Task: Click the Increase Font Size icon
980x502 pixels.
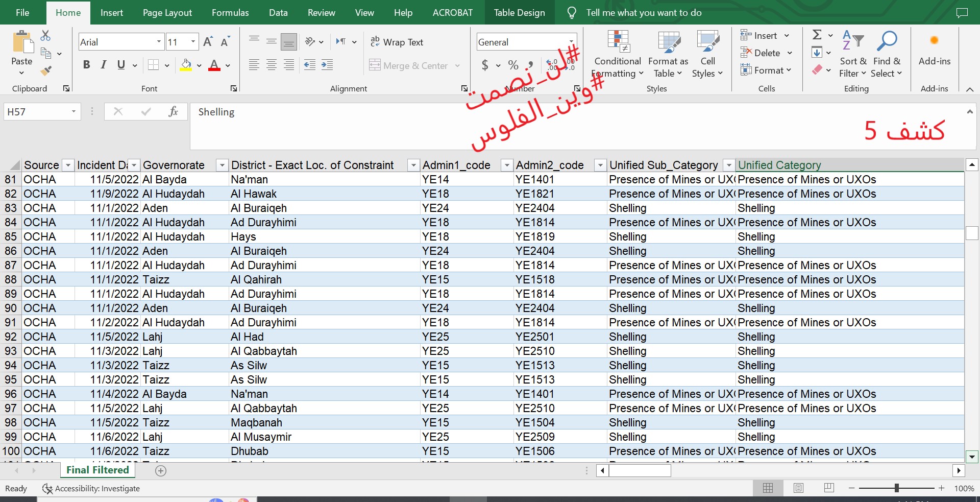Action: (208, 42)
